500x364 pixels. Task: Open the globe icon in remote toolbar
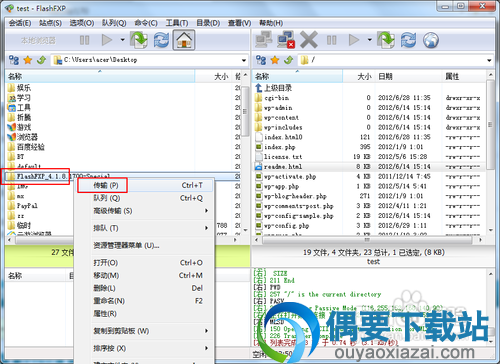pos(431,40)
